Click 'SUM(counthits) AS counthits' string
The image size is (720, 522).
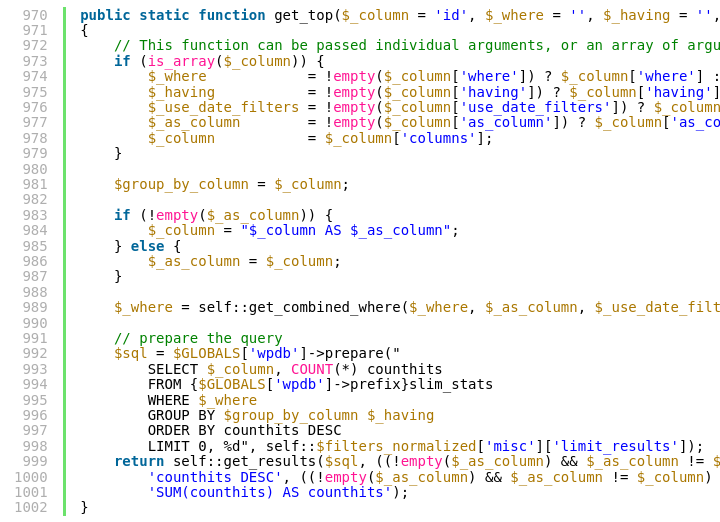click(x=270, y=492)
